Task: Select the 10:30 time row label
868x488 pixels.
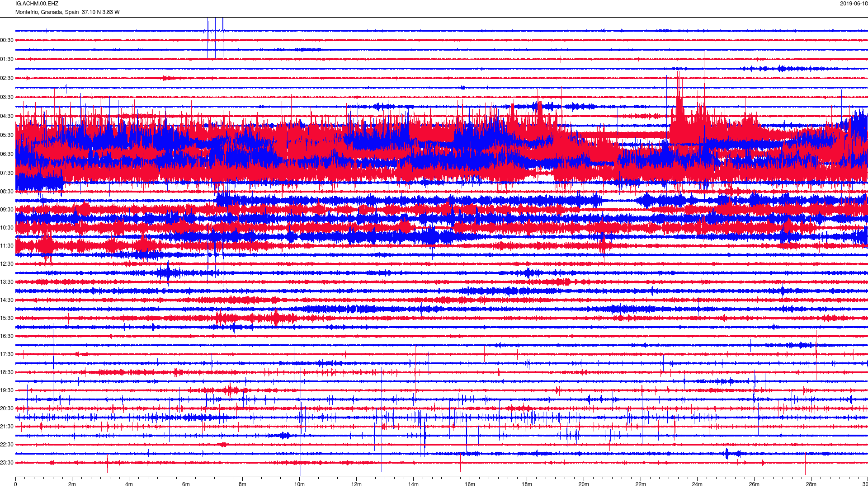Action: tap(7, 228)
